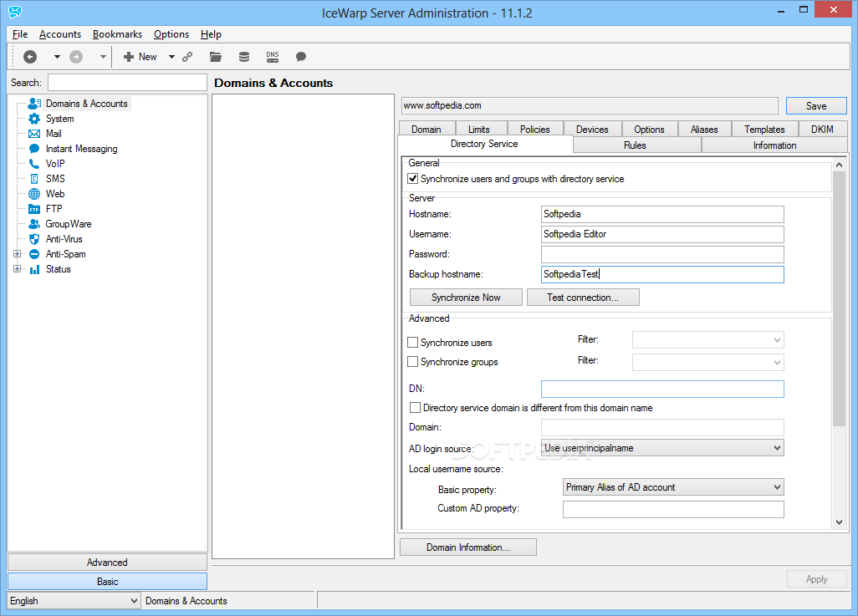
Task: Switch to the Policies tab
Action: (x=534, y=129)
